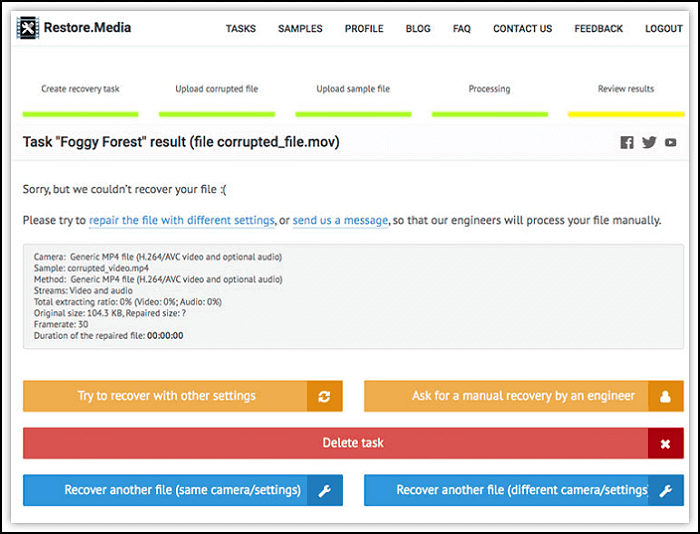Select the 'Create recovery task' step
700x534 pixels.
pos(80,89)
